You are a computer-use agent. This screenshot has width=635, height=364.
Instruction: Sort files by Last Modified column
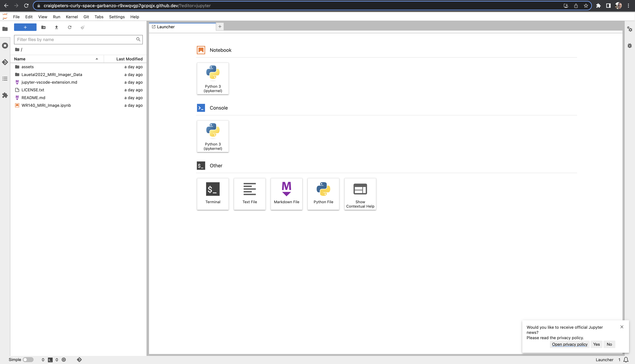point(129,59)
